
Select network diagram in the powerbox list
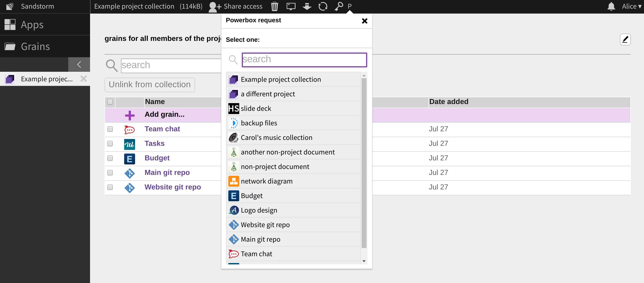click(x=267, y=181)
